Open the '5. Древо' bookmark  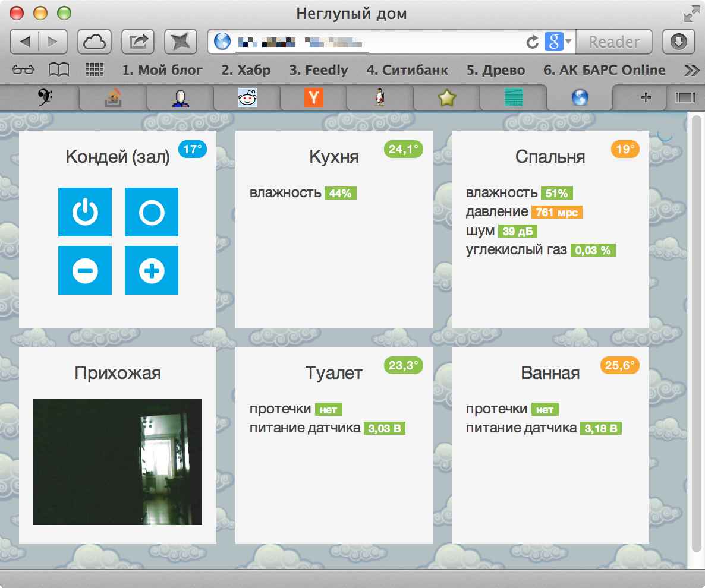[496, 70]
